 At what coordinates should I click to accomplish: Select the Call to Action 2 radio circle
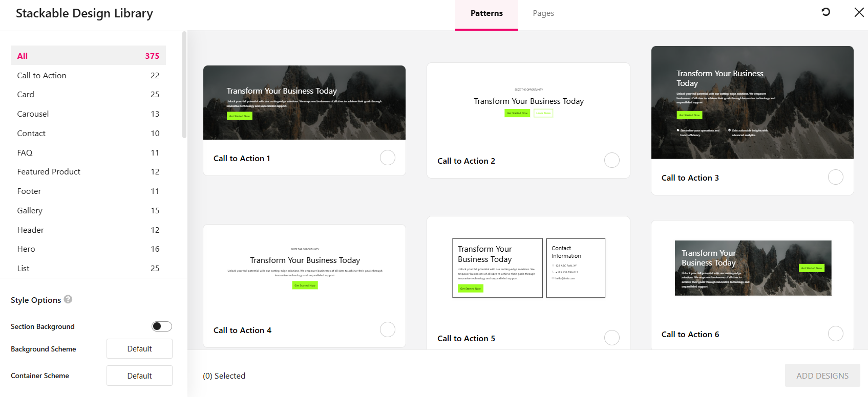(611, 160)
